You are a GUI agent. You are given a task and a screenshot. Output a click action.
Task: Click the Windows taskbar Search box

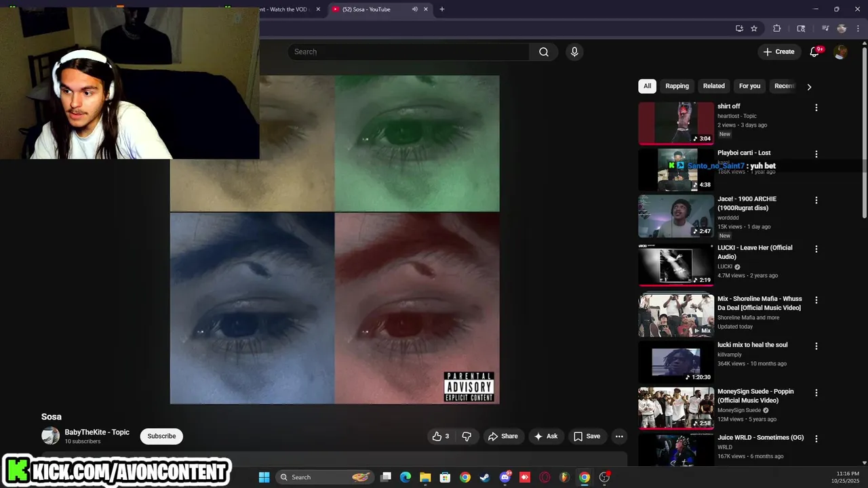[x=325, y=477]
